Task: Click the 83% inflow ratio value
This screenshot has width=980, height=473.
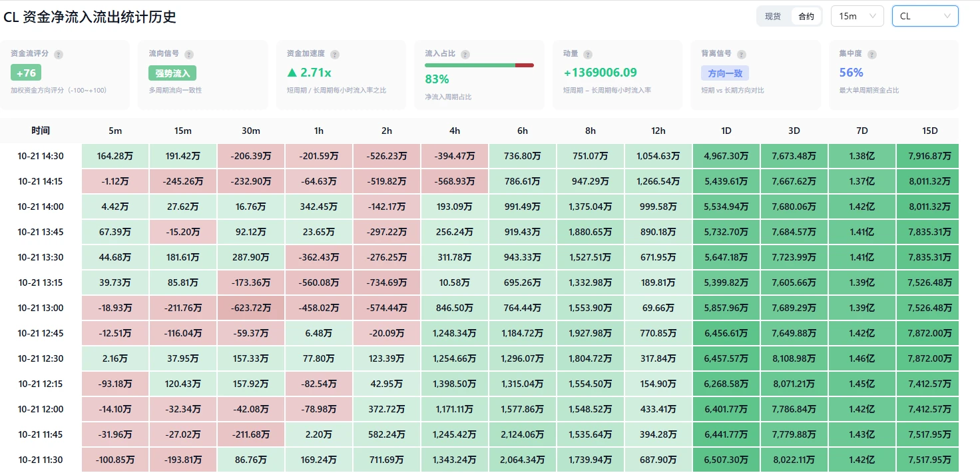Action: click(437, 79)
